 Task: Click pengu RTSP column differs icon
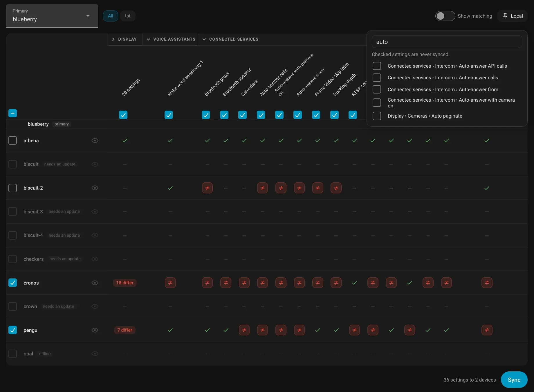coord(354,330)
